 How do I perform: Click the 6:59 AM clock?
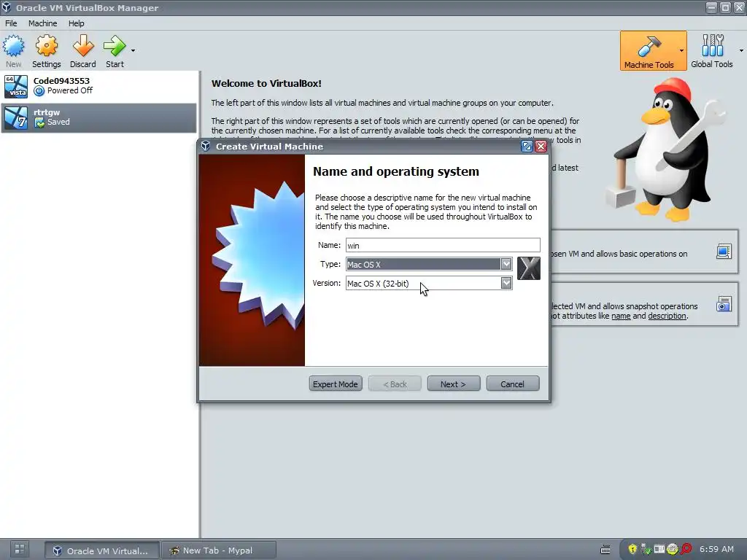tap(716, 549)
